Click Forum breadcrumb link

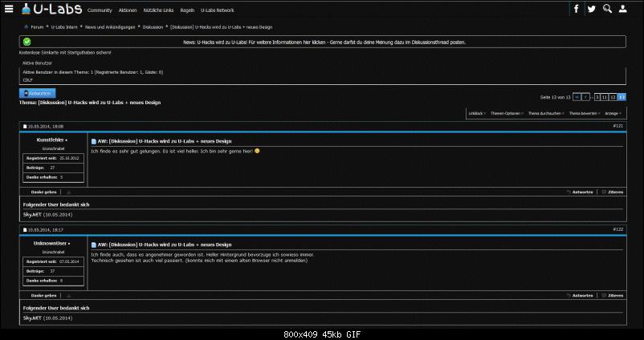(37, 27)
